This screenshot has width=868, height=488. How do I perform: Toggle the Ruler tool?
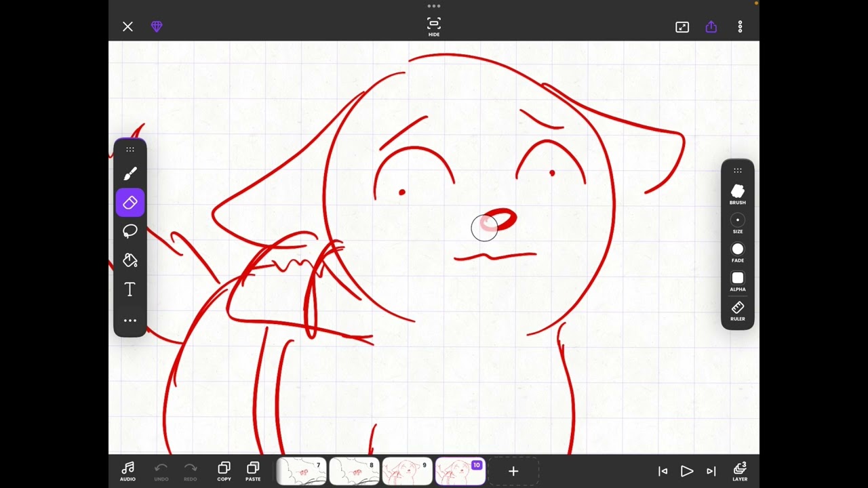pos(738,311)
